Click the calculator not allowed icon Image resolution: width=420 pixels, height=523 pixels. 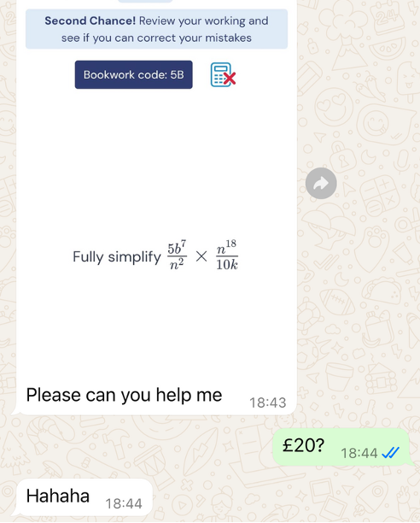pos(223,74)
